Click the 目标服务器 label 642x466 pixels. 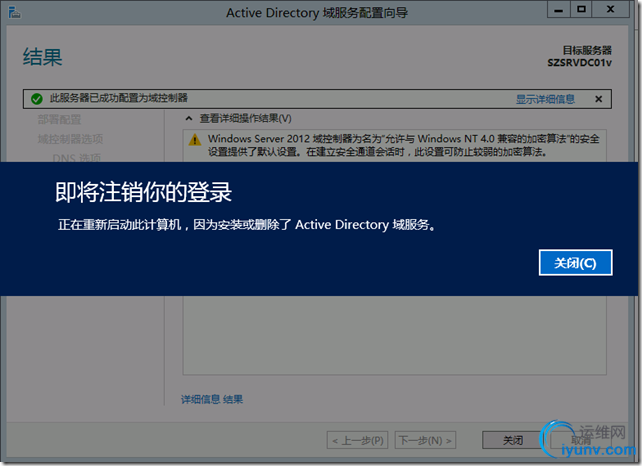coord(587,50)
